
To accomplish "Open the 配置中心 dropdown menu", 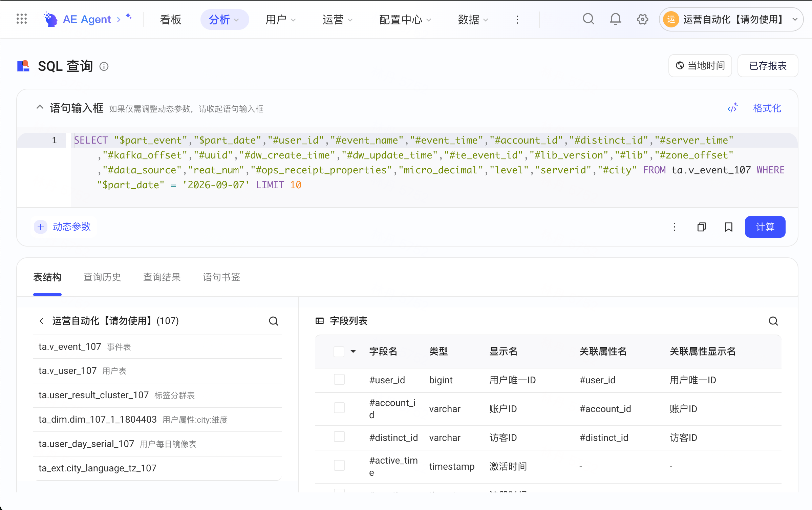I will [x=405, y=20].
